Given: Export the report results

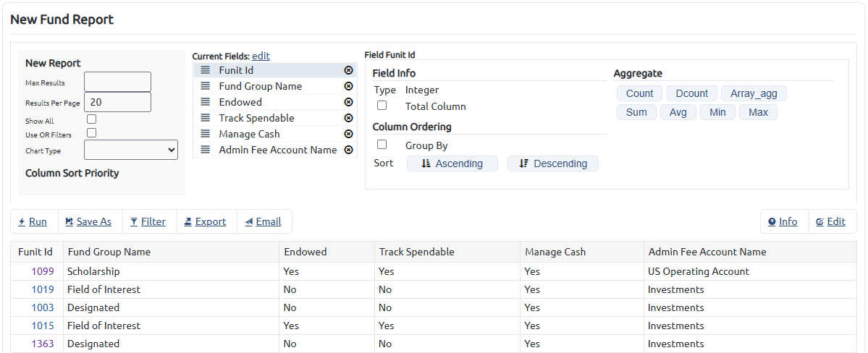Looking at the screenshot, I should 206,222.
